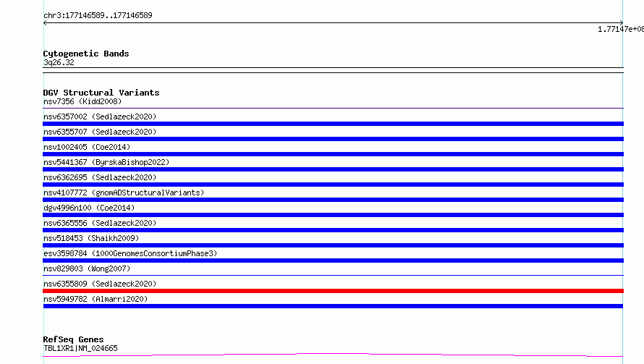Click the magenta TBL1XR1 gene line
644x364 pixels.
click(x=333, y=355)
